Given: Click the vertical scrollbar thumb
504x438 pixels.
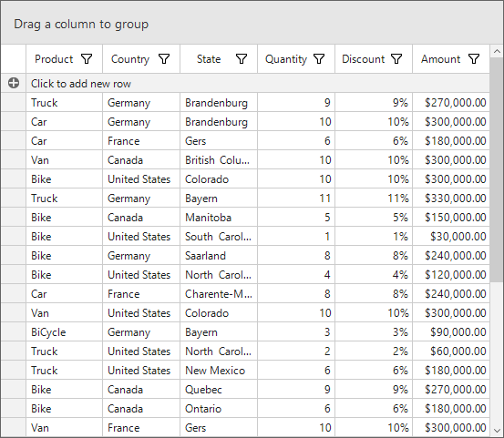Looking at the screenshot, I should click(497, 170).
